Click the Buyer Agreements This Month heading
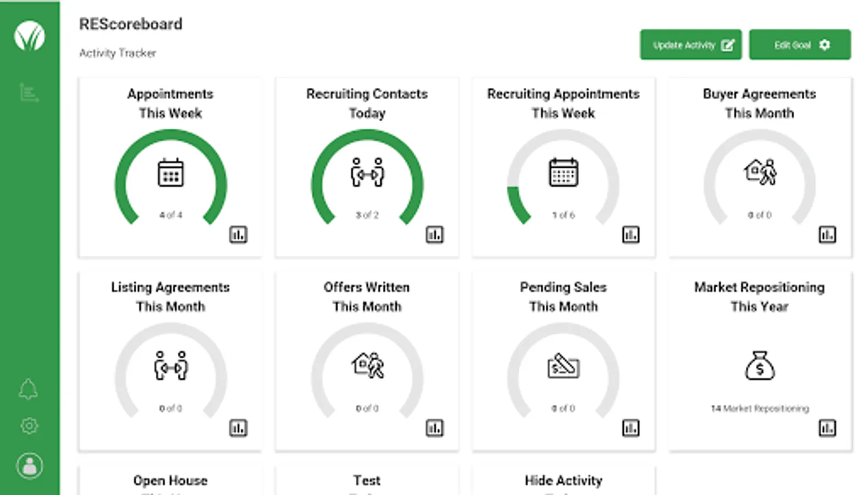 [760, 103]
